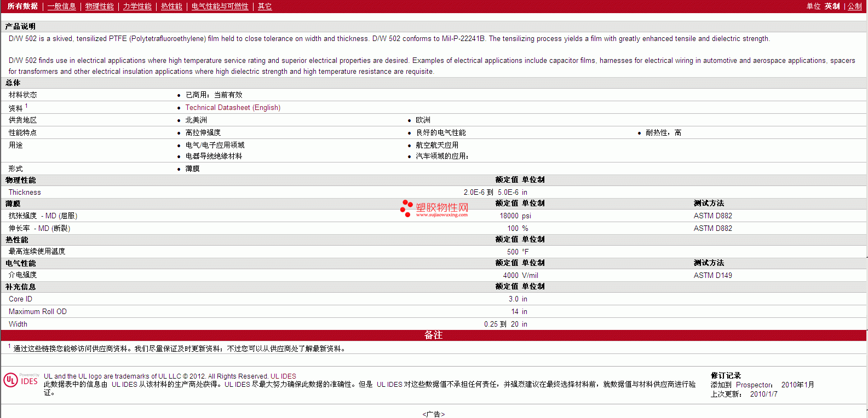Click 电器导线绝缘材料 use entry

(x=214, y=156)
